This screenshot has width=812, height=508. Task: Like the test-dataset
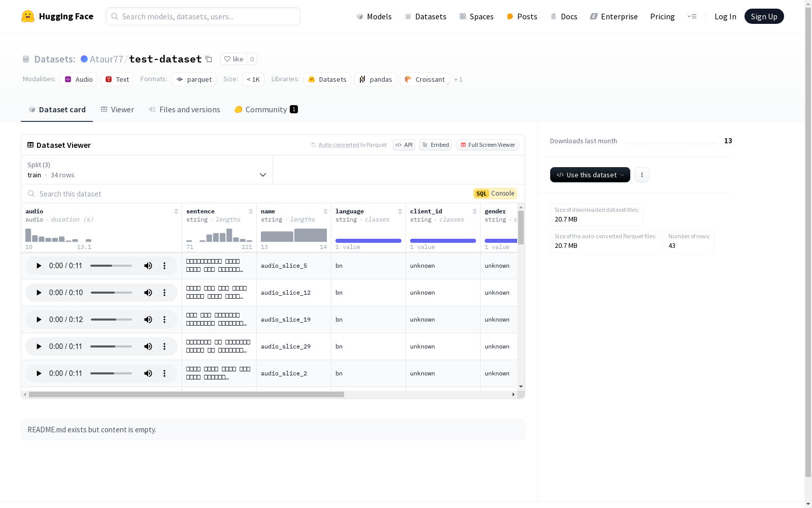233,59
